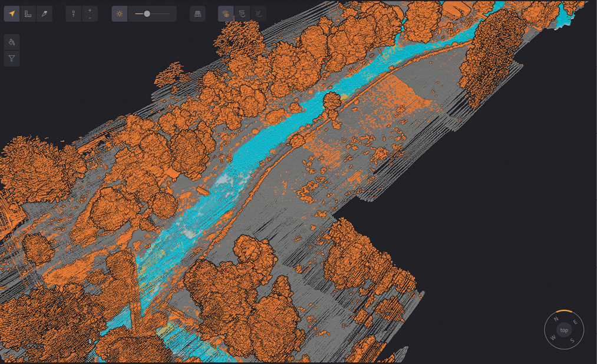
Task: Click W on the compass widget
Action: tap(553, 338)
